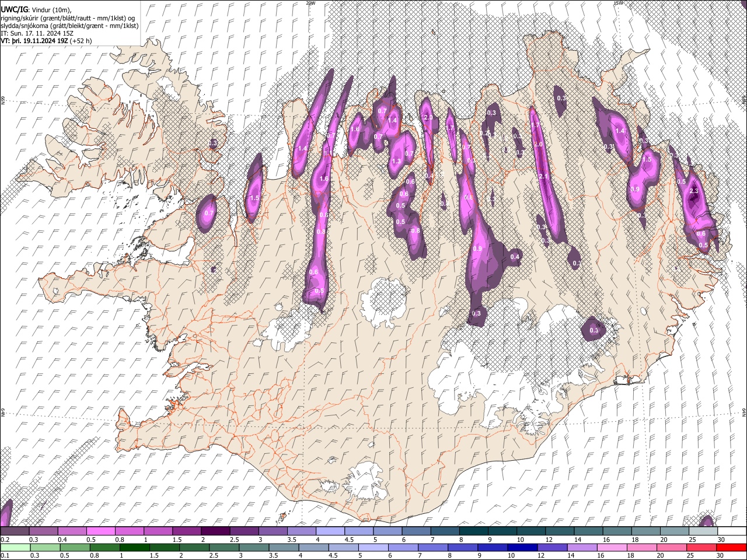Click the '30' label on lower legend scale
This screenshot has height=560, width=747.
point(721,555)
